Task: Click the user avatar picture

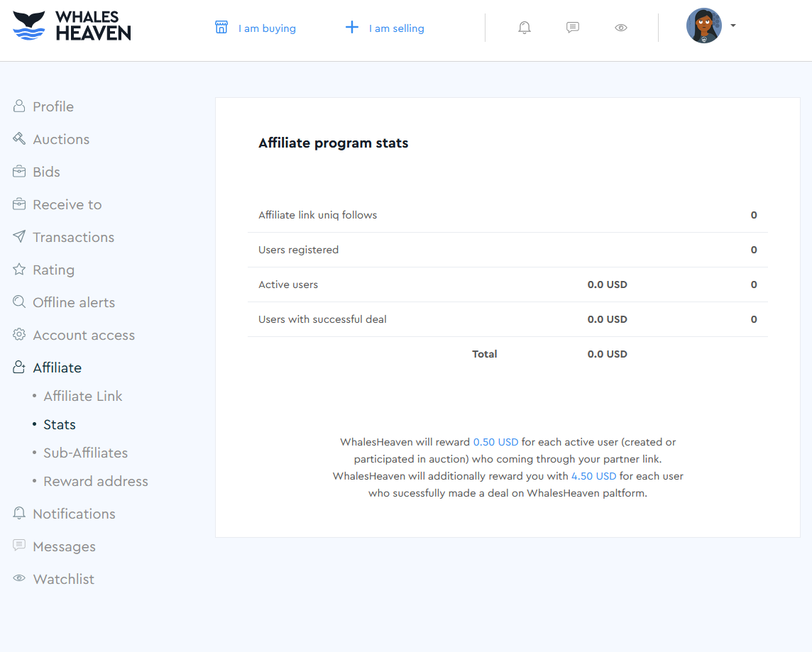Action: click(x=704, y=26)
